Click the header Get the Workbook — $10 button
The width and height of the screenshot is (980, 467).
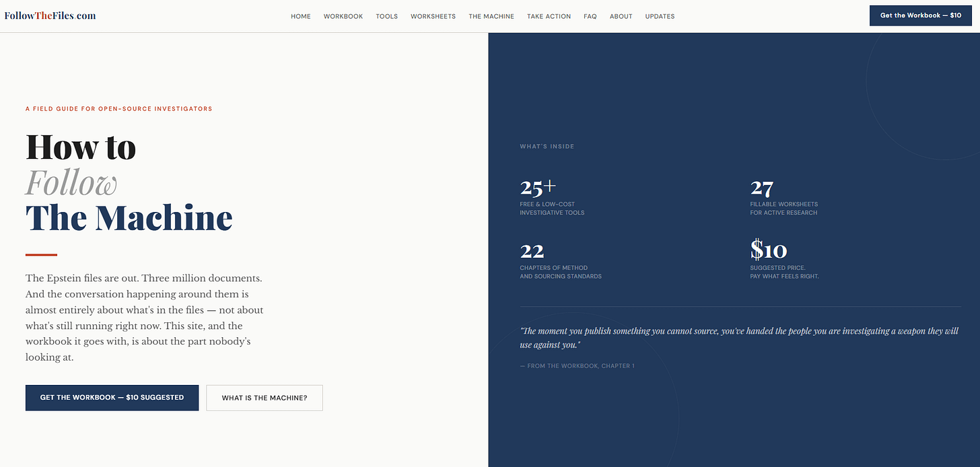pyautogui.click(x=921, y=15)
